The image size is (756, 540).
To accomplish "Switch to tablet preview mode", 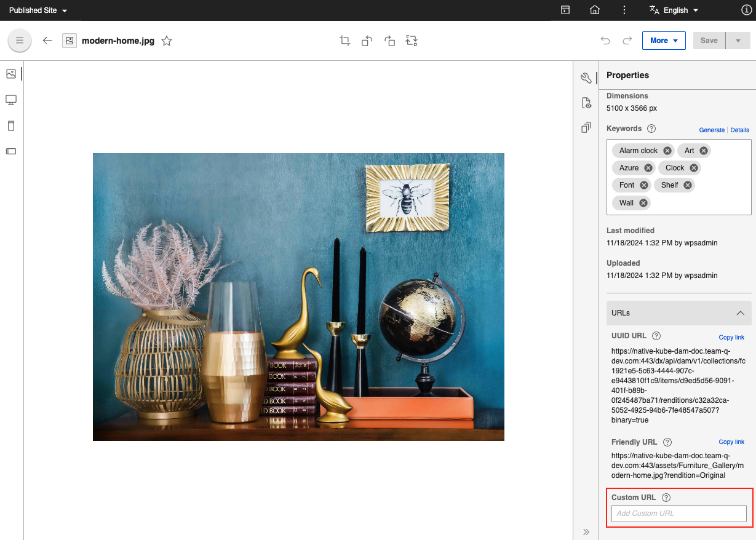I will [10, 125].
